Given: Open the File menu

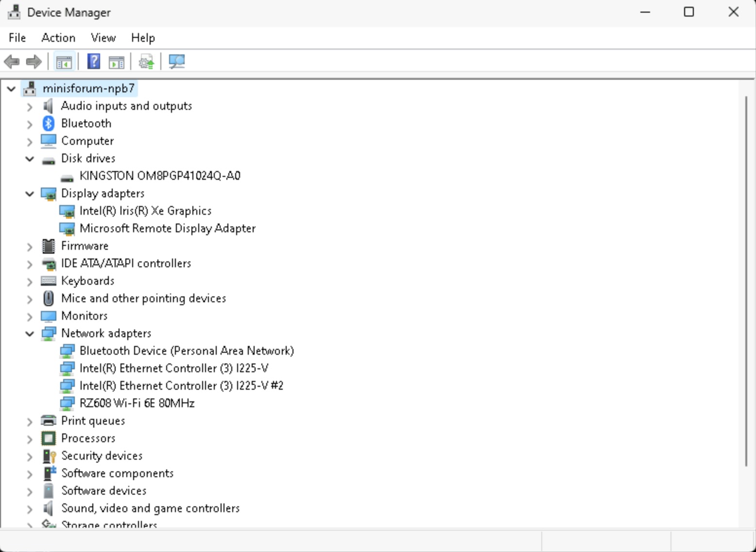Looking at the screenshot, I should click(17, 38).
